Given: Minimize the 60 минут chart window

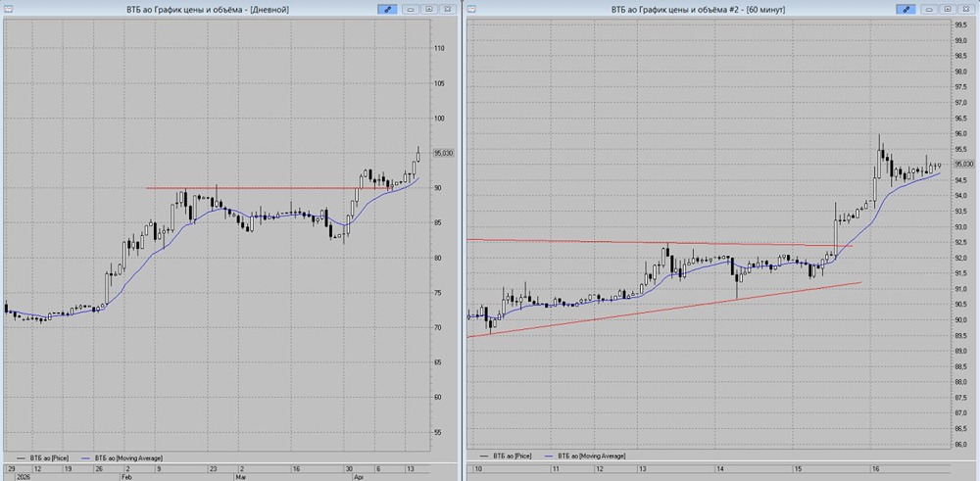Looking at the screenshot, I should 929,9.
